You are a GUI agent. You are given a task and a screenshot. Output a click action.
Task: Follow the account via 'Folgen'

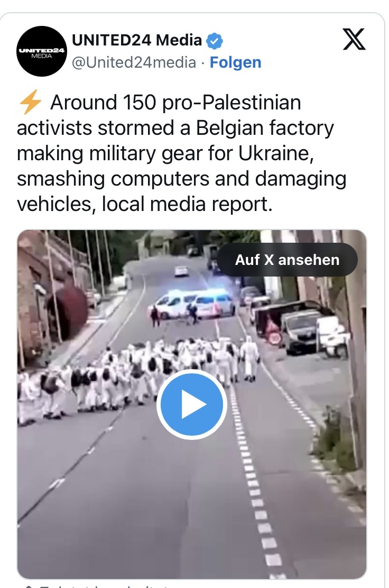click(x=235, y=62)
